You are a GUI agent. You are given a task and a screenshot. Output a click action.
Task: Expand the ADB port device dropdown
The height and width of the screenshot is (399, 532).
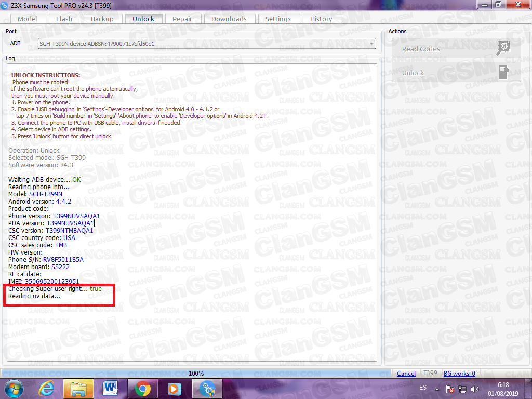click(x=372, y=44)
